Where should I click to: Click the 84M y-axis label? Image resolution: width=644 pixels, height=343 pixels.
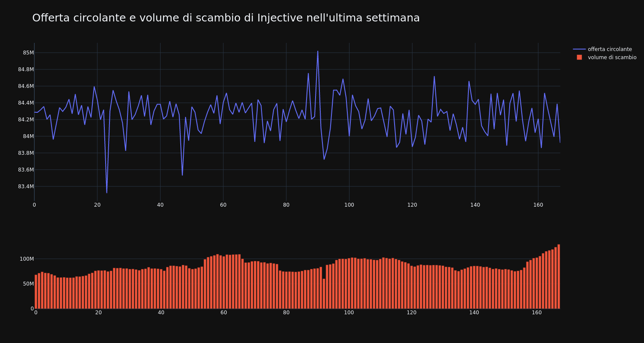coord(28,136)
